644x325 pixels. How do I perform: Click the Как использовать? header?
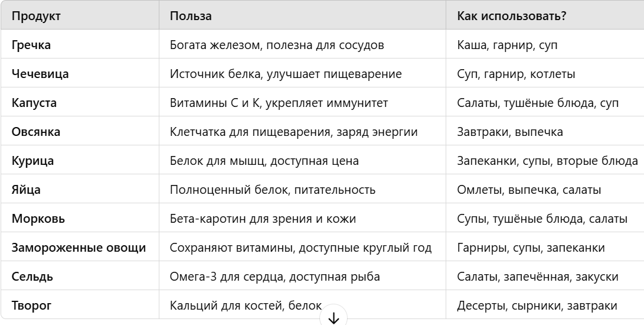tap(512, 16)
